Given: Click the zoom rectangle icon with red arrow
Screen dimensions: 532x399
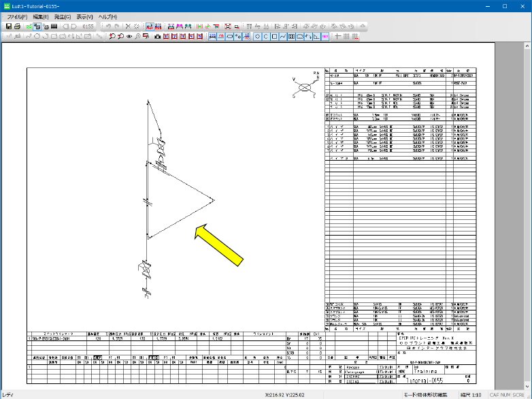Looking at the screenshot, I should [x=237, y=26].
